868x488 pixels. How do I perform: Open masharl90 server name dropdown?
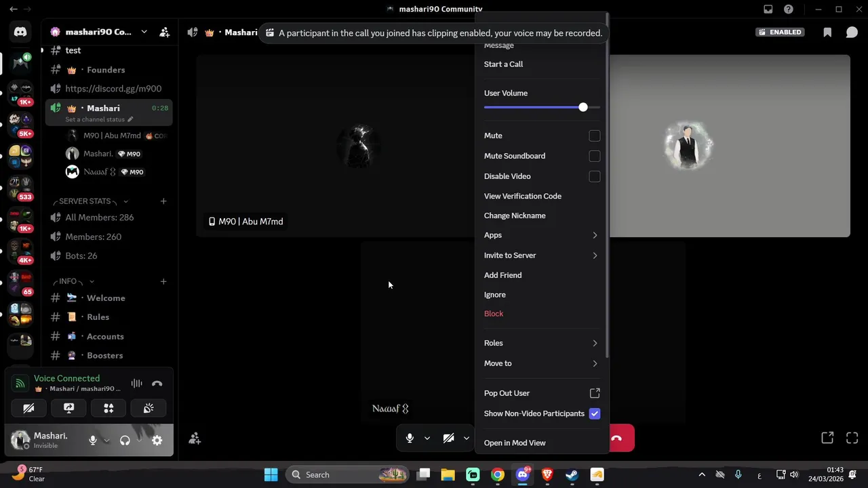tap(144, 32)
